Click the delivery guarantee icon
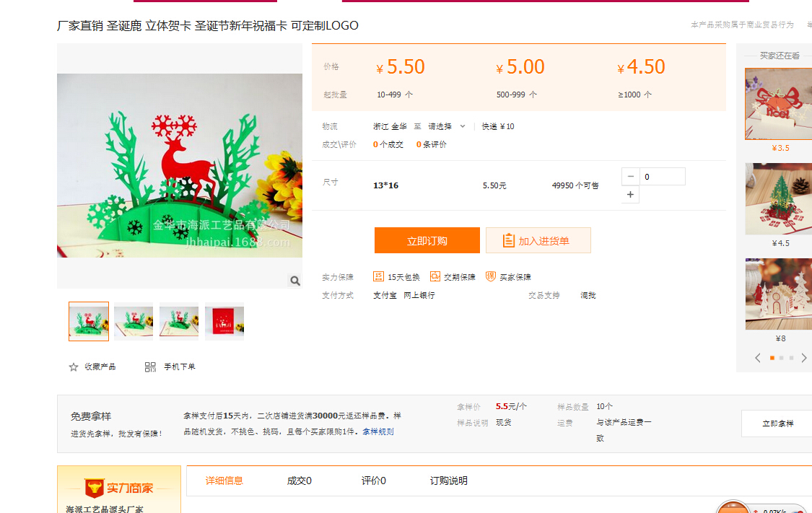This screenshot has height=513, width=812. tap(435, 276)
